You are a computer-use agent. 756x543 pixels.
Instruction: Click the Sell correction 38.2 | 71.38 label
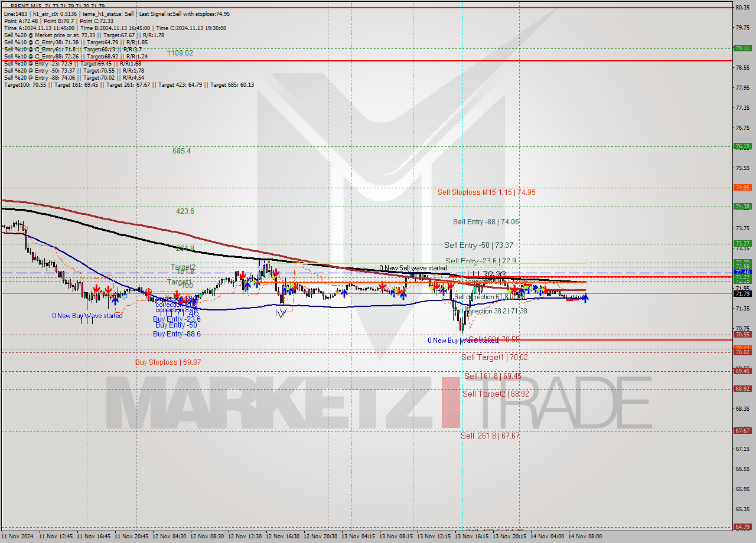(x=490, y=310)
